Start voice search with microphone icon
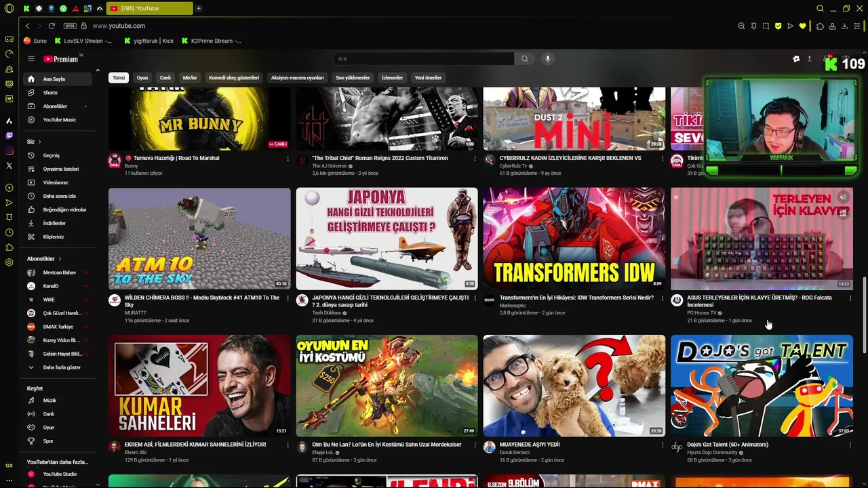 click(548, 59)
